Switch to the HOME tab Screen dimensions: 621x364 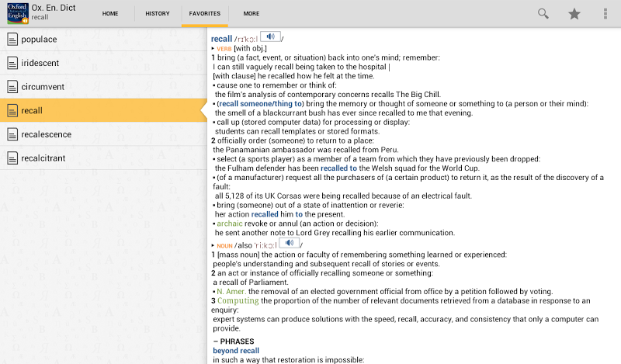pos(110,13)
